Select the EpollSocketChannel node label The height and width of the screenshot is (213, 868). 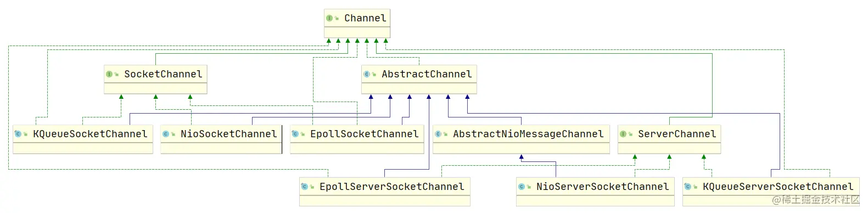[364, 134]
